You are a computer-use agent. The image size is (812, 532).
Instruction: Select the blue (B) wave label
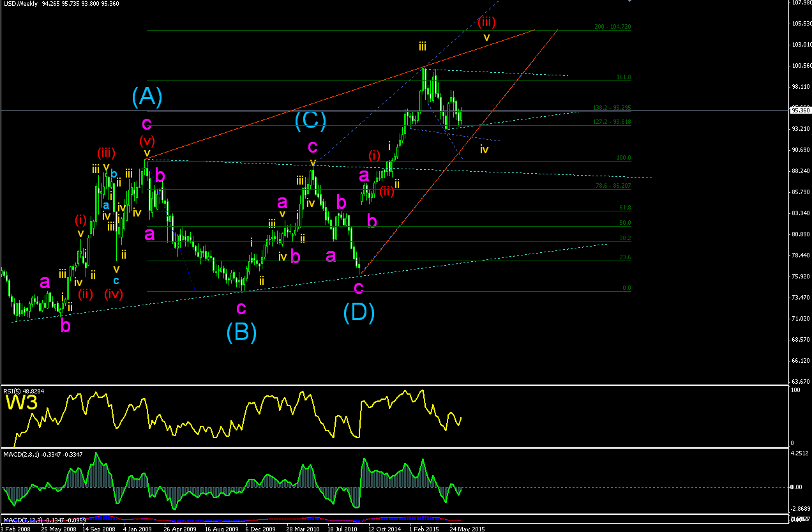[241, 332]
